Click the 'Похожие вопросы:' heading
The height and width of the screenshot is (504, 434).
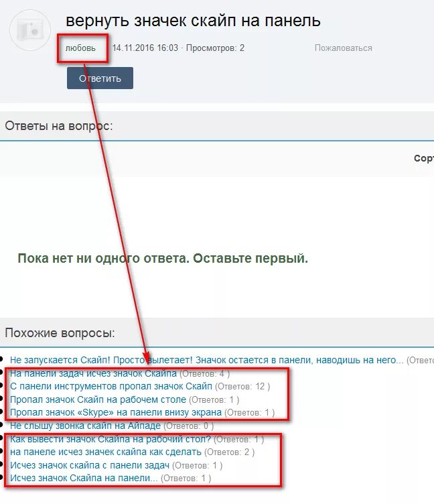tap(60, 332)
